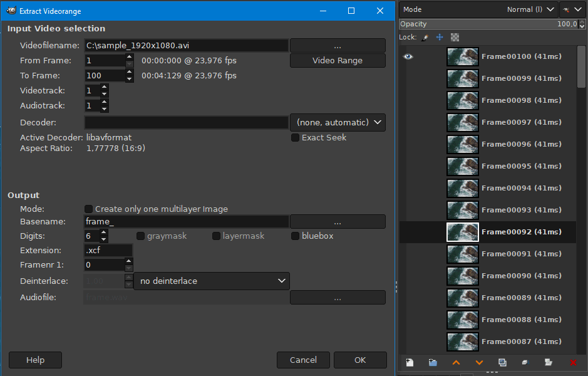Open the no deinterlace dropdown
Screen dimensions: 588x376
click(212, 281)
